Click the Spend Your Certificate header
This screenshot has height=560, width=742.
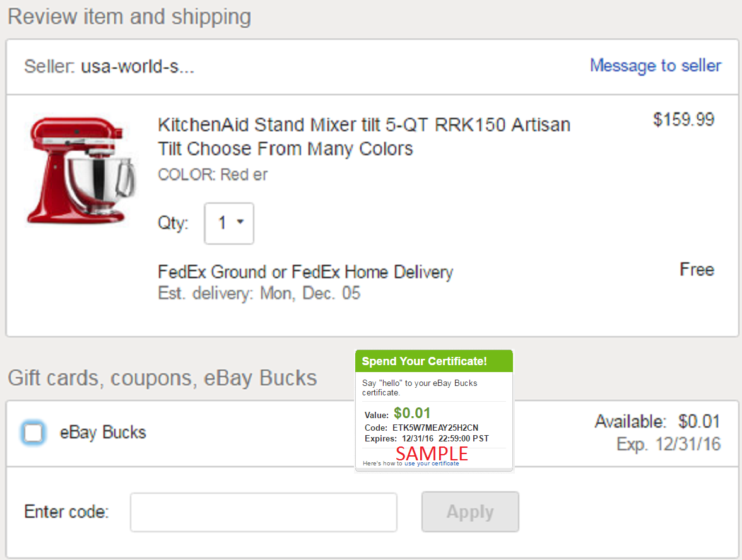point(434,361)
